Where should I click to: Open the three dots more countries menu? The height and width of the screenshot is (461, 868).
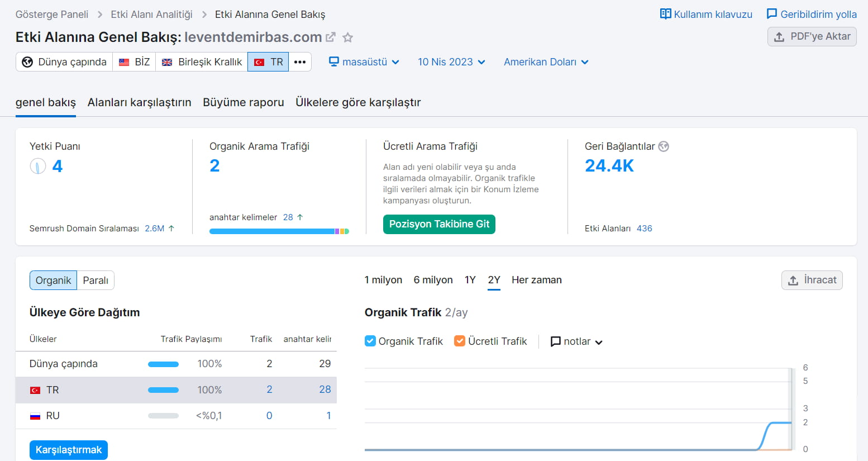pos(300,62)
